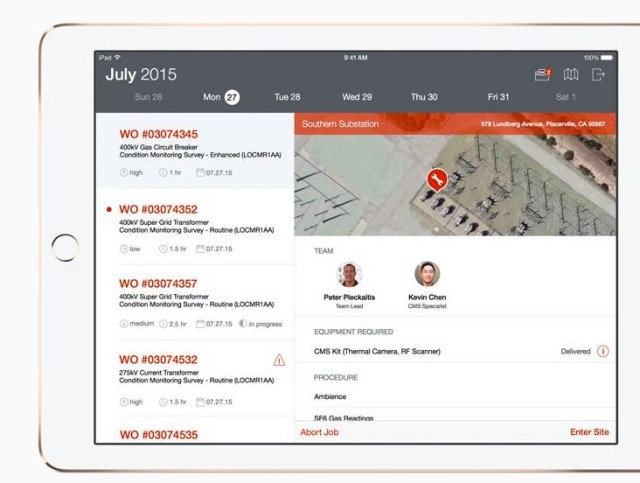Go to Fri 31 in the week bar
The height and width of the screenshot is (483, 640).
click(x=498, y=97)
